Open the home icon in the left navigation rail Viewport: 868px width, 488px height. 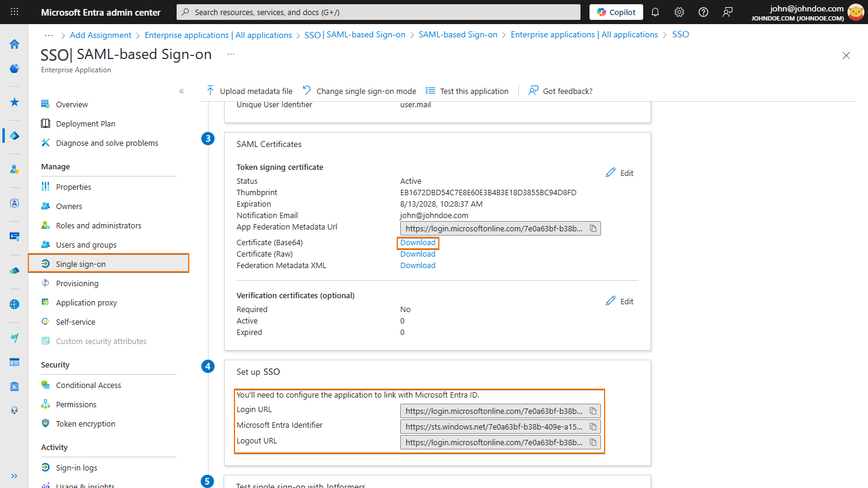coord(14,44)
